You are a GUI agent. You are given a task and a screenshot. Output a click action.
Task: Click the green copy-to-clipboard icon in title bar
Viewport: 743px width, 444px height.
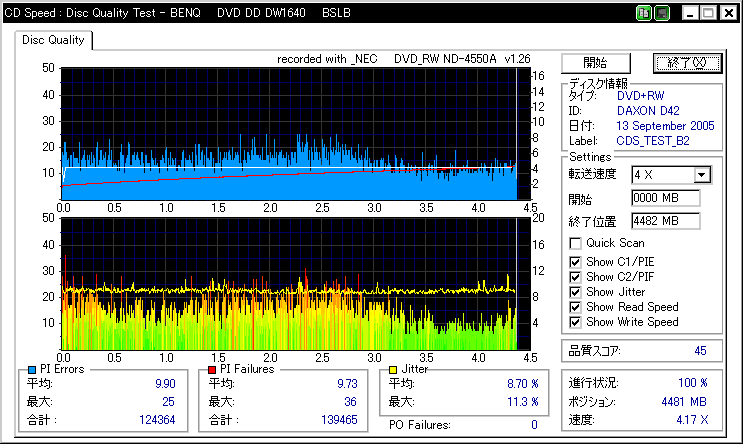tap(644, 13)
